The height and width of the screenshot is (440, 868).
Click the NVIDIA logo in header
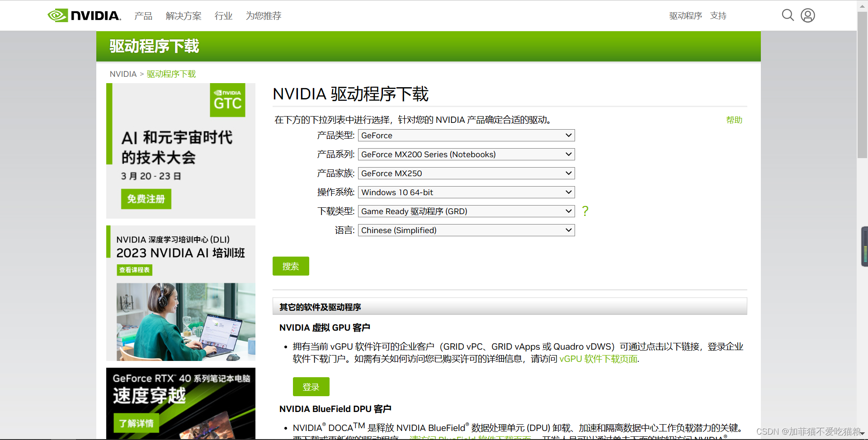pos(85,15)
